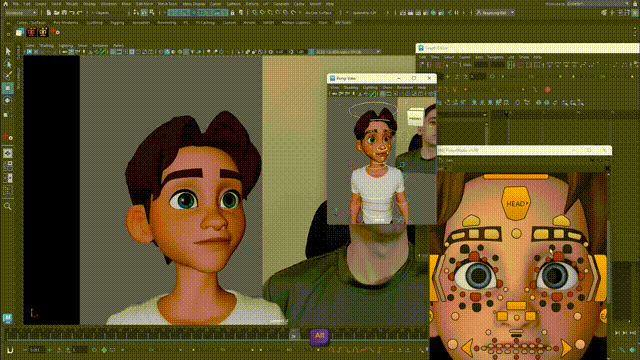Click the red sphere shelf icon
640x360 pixels.
[x=55, y=32]
